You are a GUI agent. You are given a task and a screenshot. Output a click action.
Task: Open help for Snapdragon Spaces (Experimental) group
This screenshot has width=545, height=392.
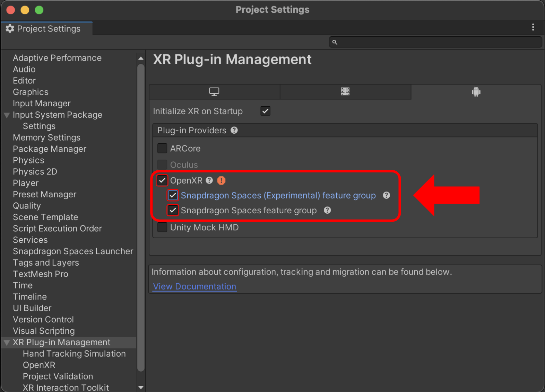tap(386, 195)
